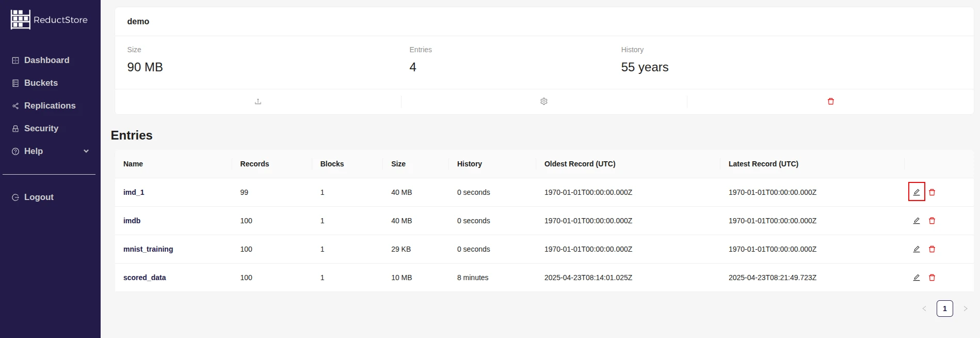Select page 1 in pagination
This screenshot has height=338, width=980.
pyautogui.click(x=944, y=309)
